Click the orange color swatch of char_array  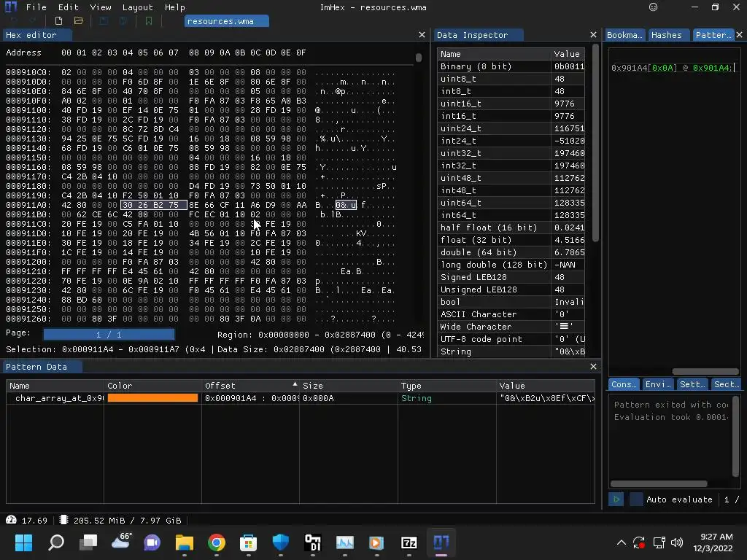152,397
